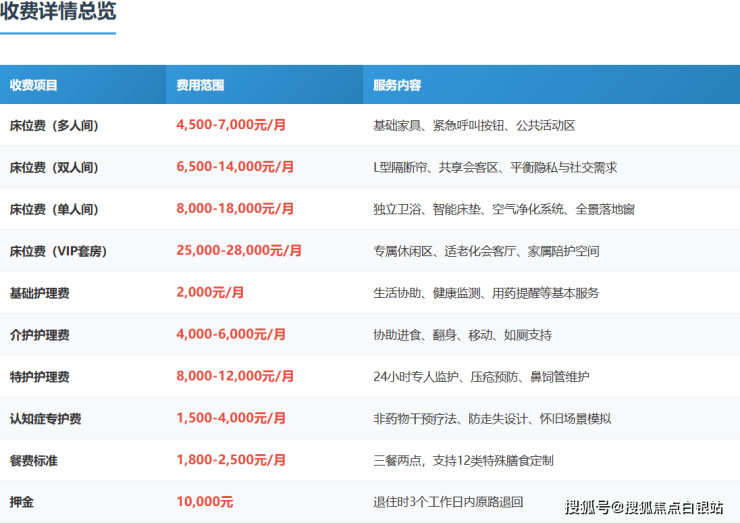Click the 10,000元 deposit amount
Image resolution: width=740 pixels, height=523 pixels.
click(204, 502)
